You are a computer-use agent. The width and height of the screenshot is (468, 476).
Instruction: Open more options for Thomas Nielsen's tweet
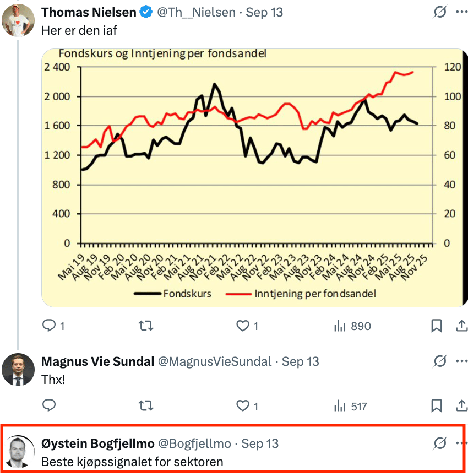[x=461, y=12]
